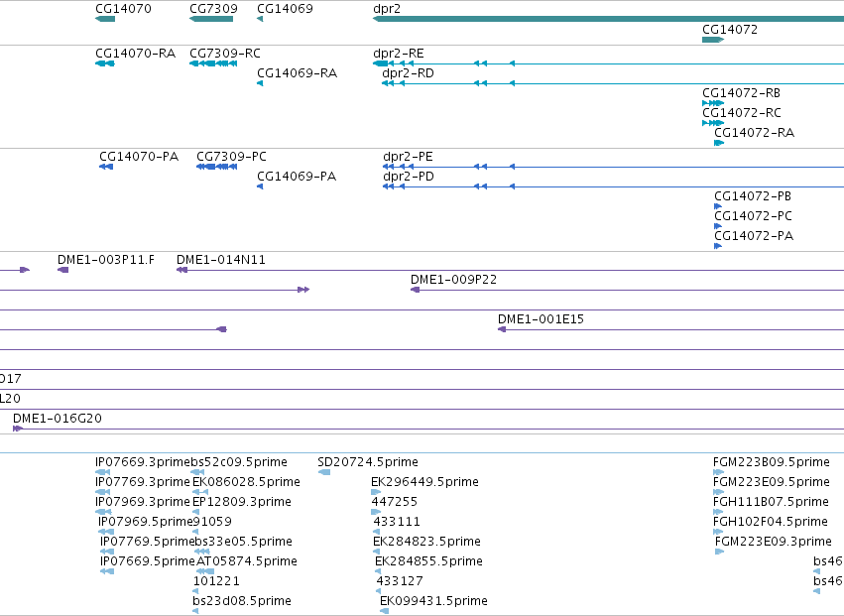844x616 pixels.
Task: Select the EK099431.5prime EST
Action: pyautogui.click(x=385, y=611)
